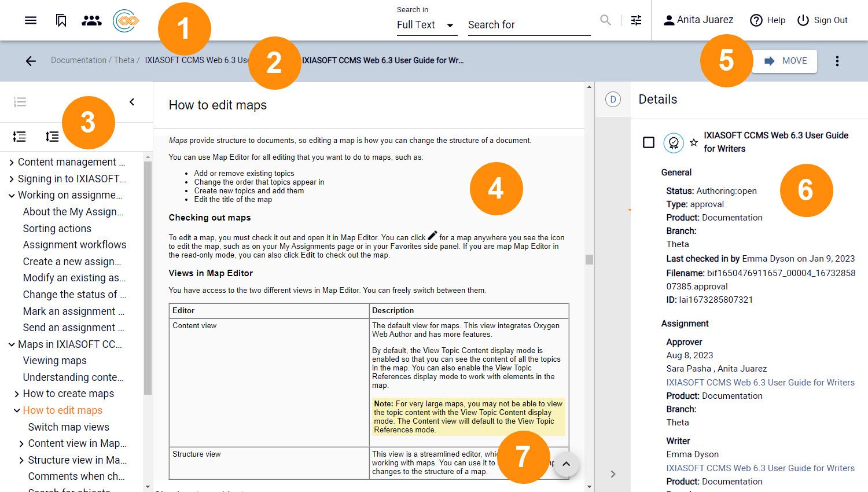Open Change the status of topic

(x=74, y=295)
